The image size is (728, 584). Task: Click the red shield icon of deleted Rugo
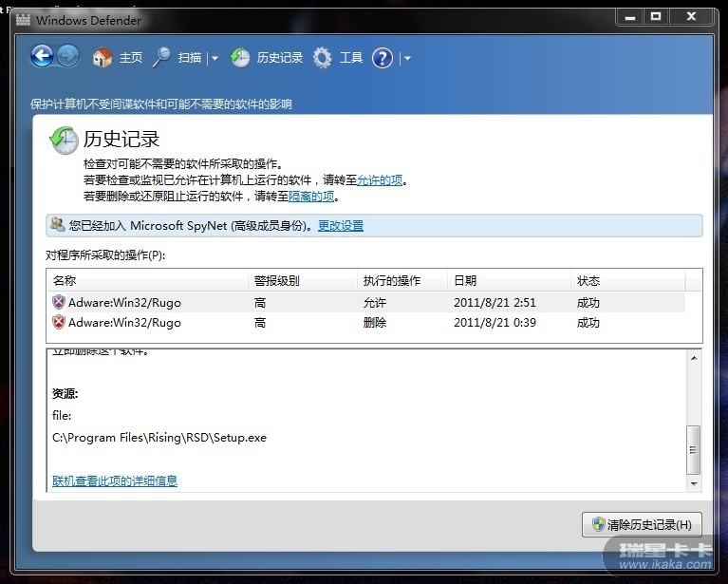pyautogui.click(x=59, y=322)
